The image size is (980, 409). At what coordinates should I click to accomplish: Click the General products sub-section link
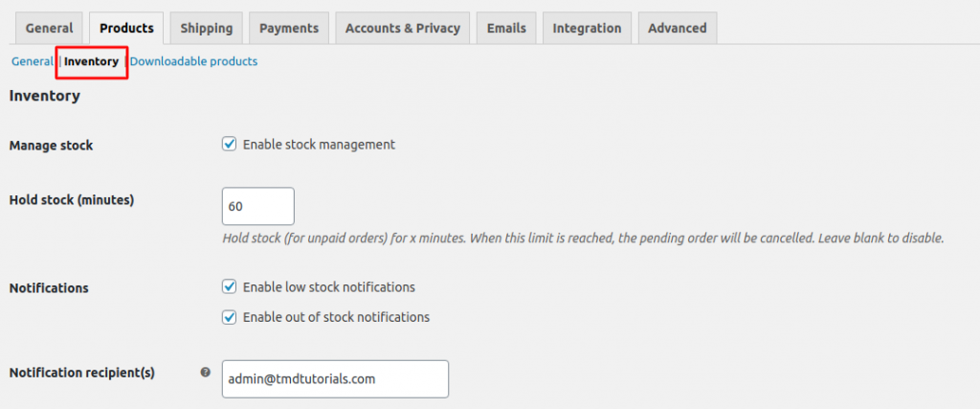tap(33, 61)
